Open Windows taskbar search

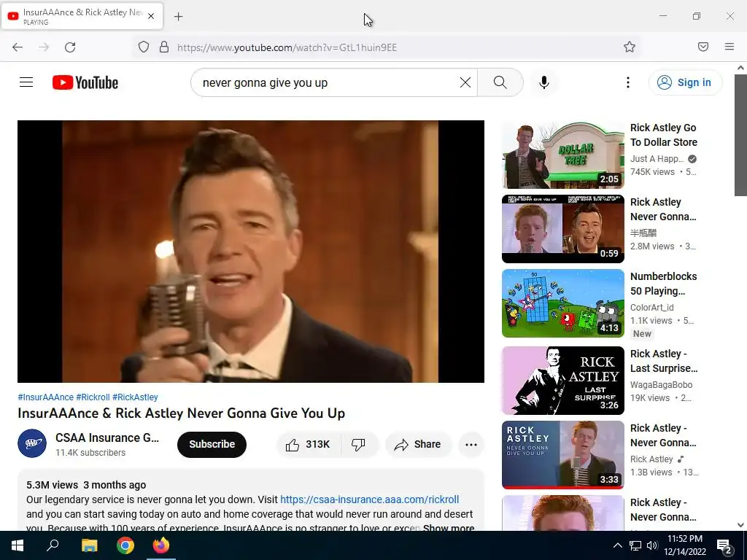pyautogui.click(x=53, y=545)
